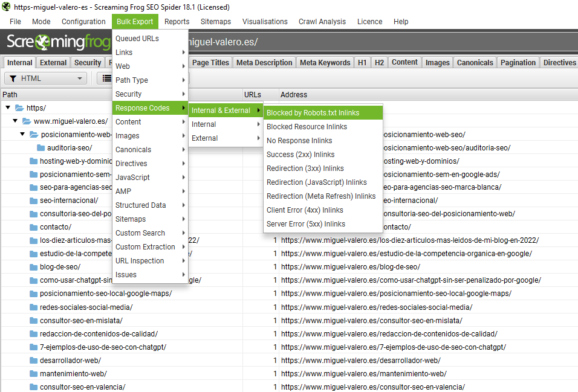Collapse the posicionamiento-web tree node
578x392 pixels.
tap(22, 134)
